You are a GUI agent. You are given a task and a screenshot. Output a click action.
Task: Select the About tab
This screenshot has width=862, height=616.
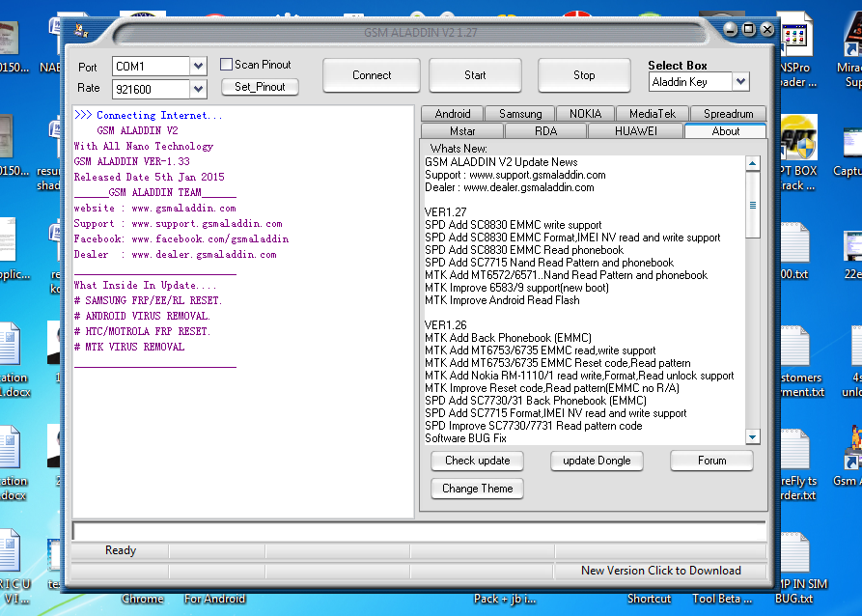click(726, 131)
